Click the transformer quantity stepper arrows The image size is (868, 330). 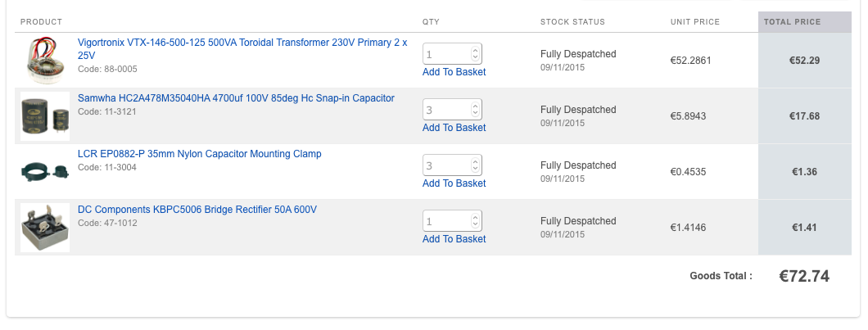pos(475,54)
